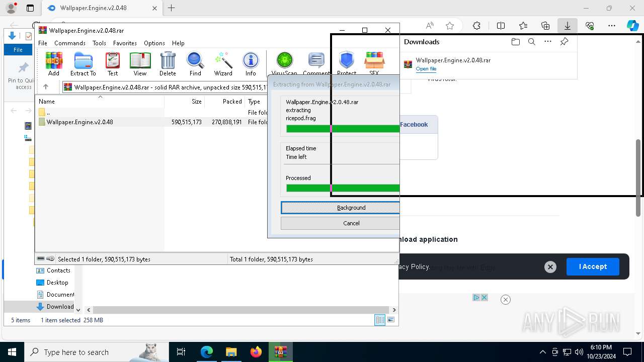Go up one folder level in WinRAR

tap(46, 87)
